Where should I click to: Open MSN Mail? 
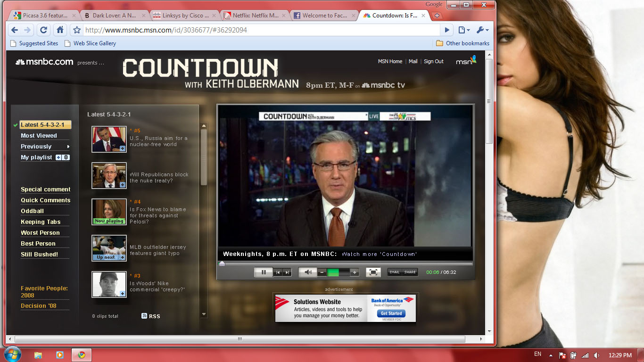(413, 61)
